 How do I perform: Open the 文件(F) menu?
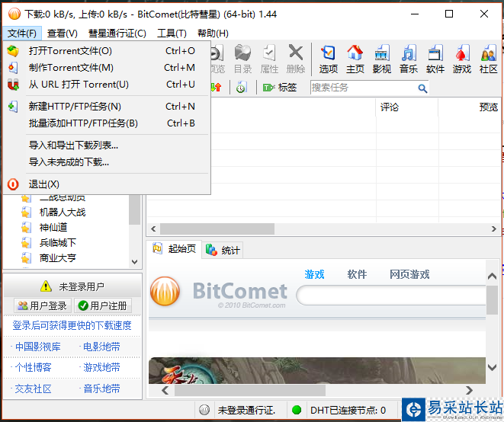pos(22,33)
